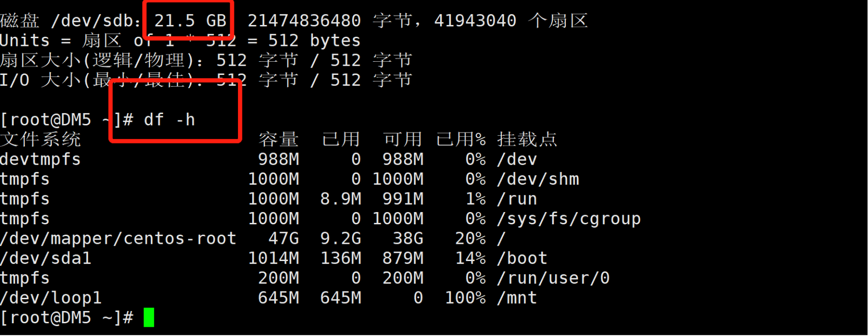This screenshot has height=336, width=868.
Task: Click the '/boot' mount point
Action: [522, 259]
